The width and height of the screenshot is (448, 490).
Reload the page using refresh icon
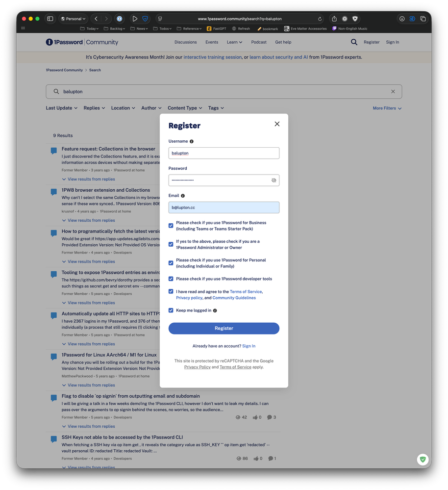pyautogui.click(x=320, y=19)
